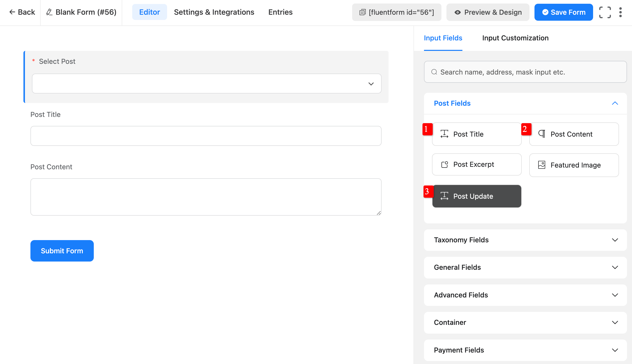
Task: Expand the Taxonomy Fields section
Action: point(525,240)
